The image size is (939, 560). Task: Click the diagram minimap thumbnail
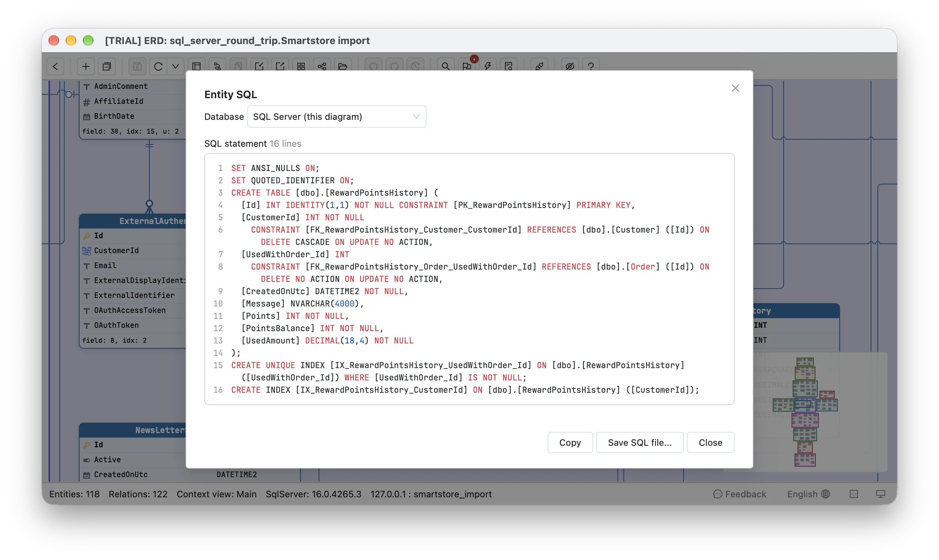805,412
